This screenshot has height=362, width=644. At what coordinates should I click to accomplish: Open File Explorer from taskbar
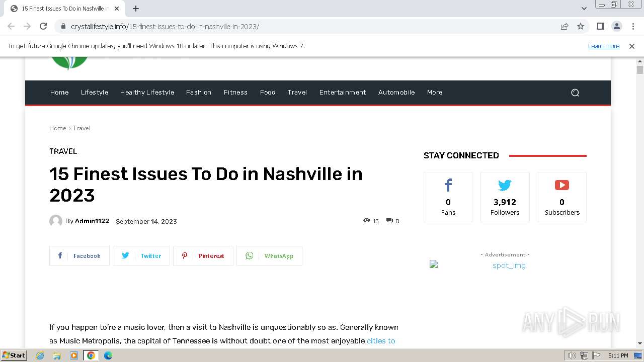[57, 355]
